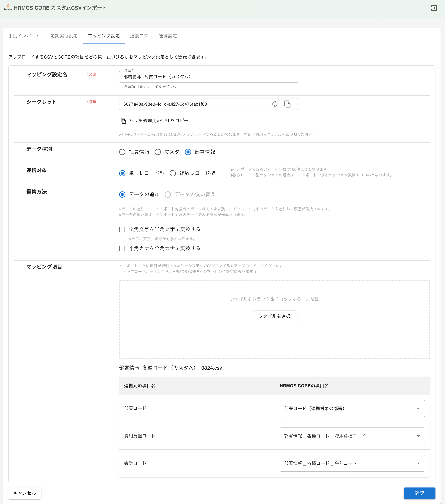Open the 会計コード mapping dropdown
This screenshot has height=504, width=445.
click(x=352, y=463)
